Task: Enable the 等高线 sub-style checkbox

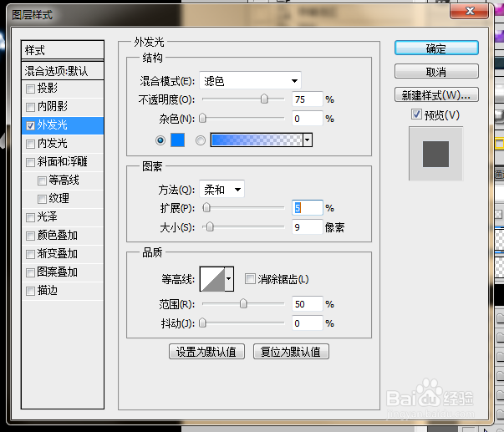Action: (x=42, y=180)
